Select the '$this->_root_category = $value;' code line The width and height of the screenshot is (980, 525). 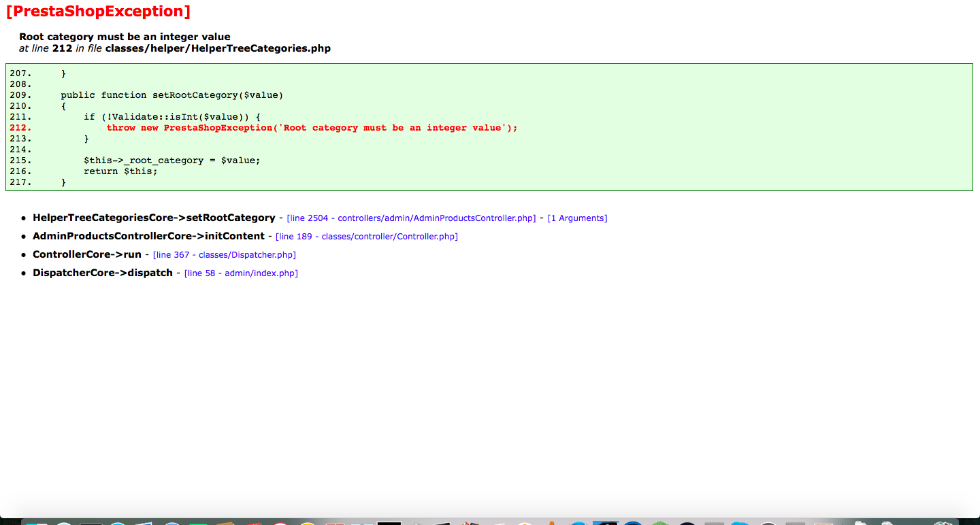[x=172, y=160]
